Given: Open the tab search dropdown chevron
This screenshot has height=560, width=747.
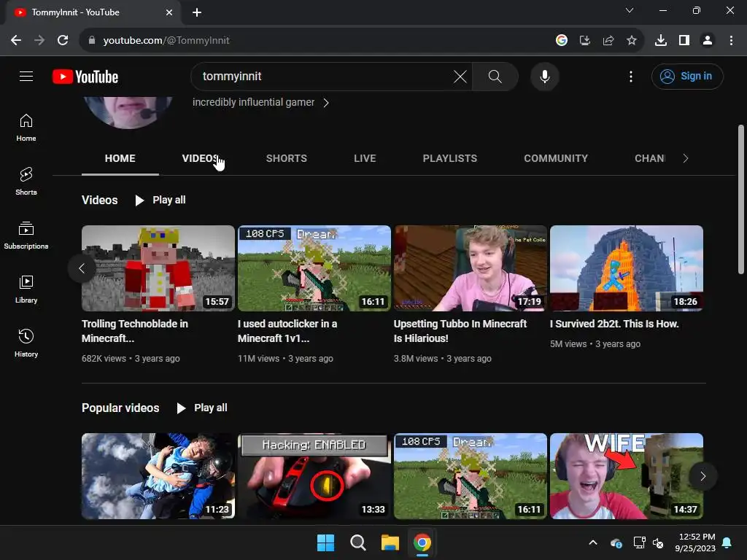Looking at the screenshot, I should coord(630,10).
